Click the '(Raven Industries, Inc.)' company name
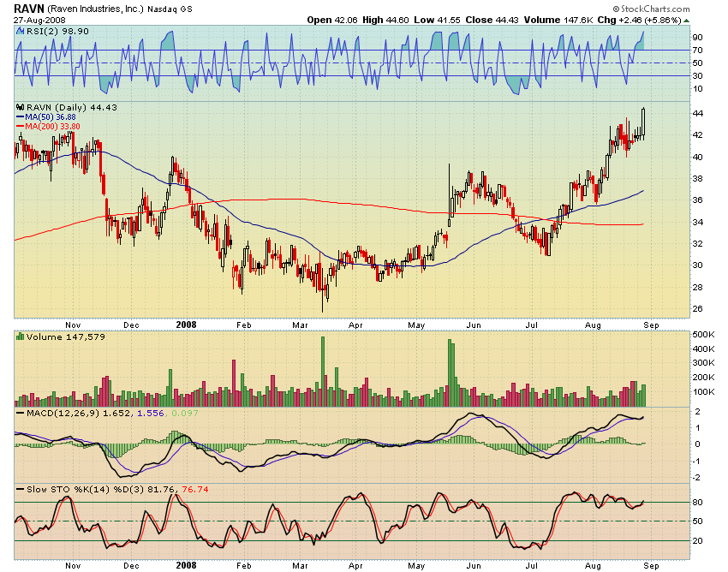Image resolution: width=728 pixels, height=572 pixels. tap(96, 9)
